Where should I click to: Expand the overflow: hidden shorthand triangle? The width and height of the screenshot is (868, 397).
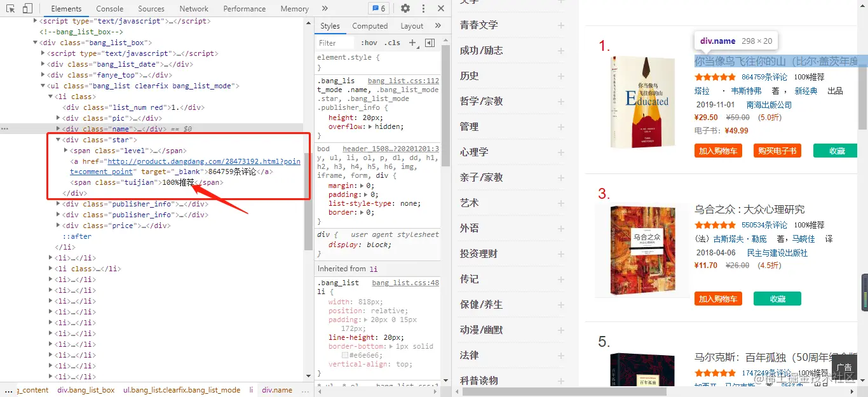(x=370, y=126)
